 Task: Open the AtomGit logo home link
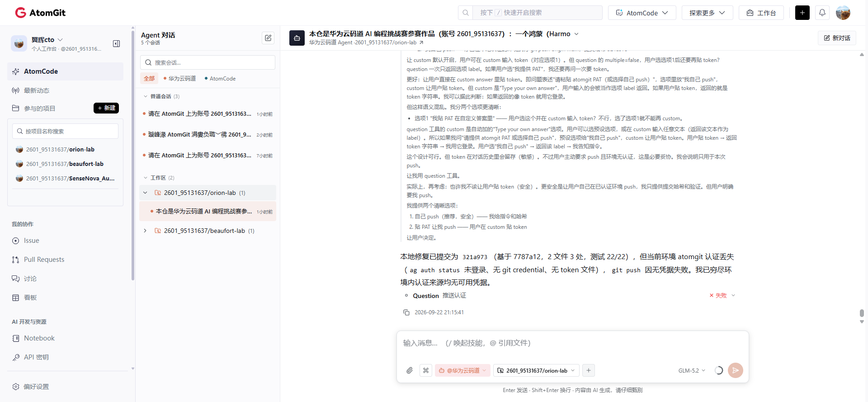(40, 13)
